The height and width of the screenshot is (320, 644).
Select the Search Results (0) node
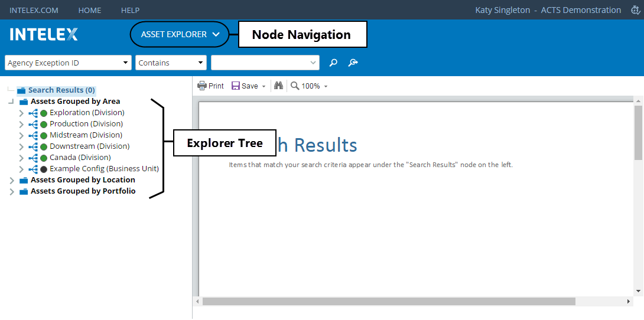click(x=61, y=90)
